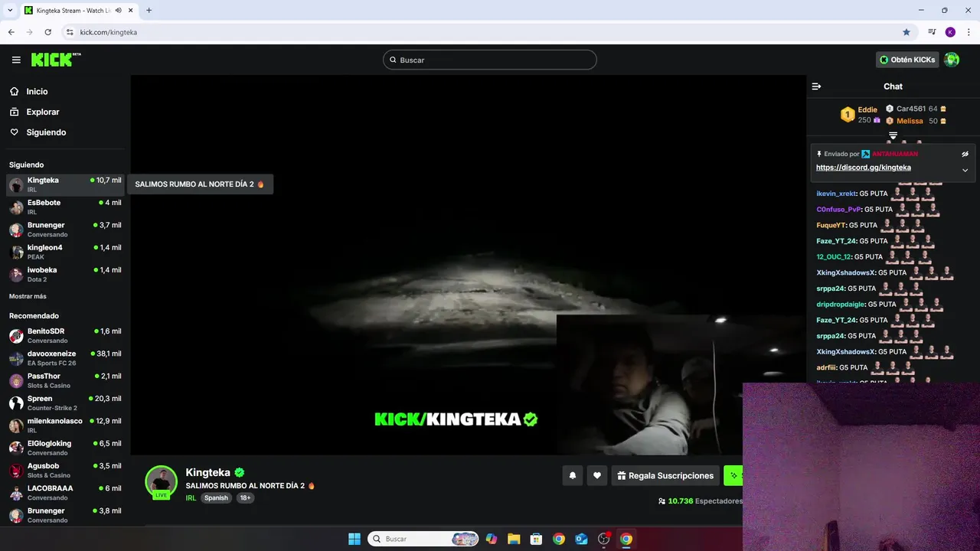
Task: Open Outlook from taskbar
Action: pyautogui.click(x=581, y=539)
